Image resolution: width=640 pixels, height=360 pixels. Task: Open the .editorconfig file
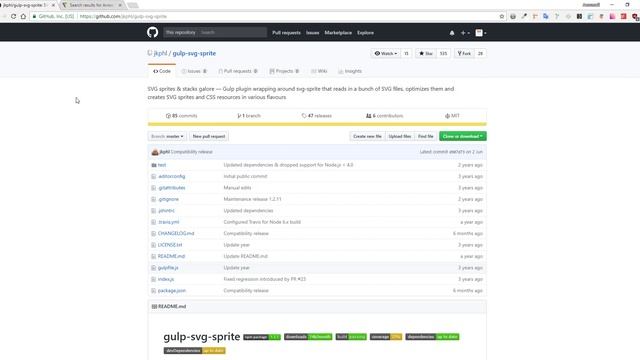coord(171,176)
